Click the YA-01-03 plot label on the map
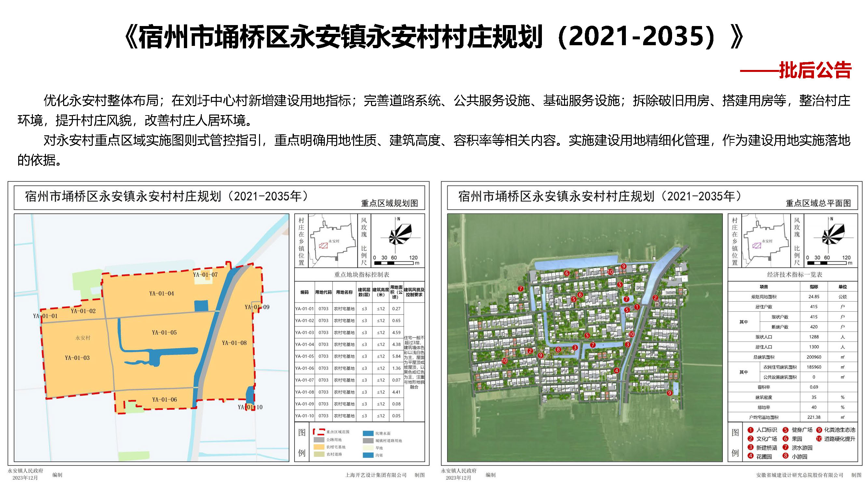 [x=77, y=358]
